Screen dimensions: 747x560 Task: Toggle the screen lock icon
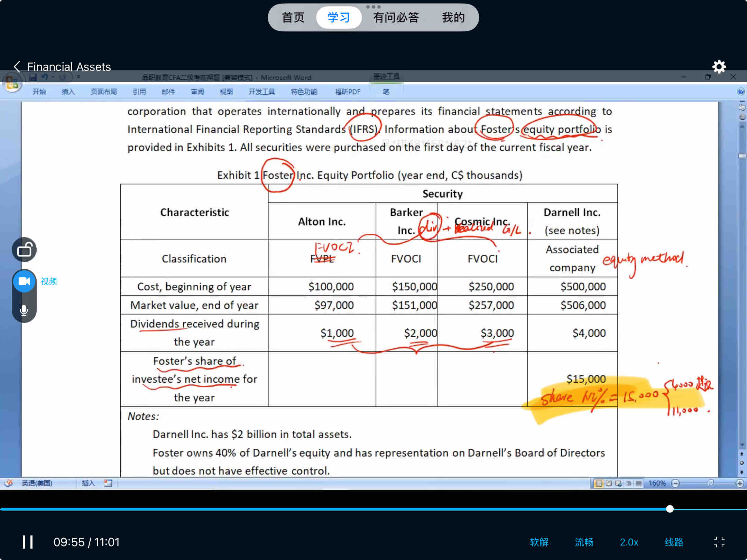[x=24, y=250]
